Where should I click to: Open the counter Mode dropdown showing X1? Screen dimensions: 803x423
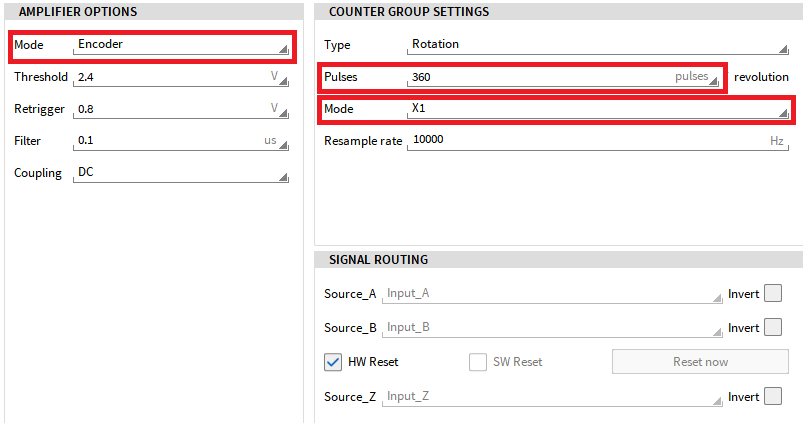597,108
